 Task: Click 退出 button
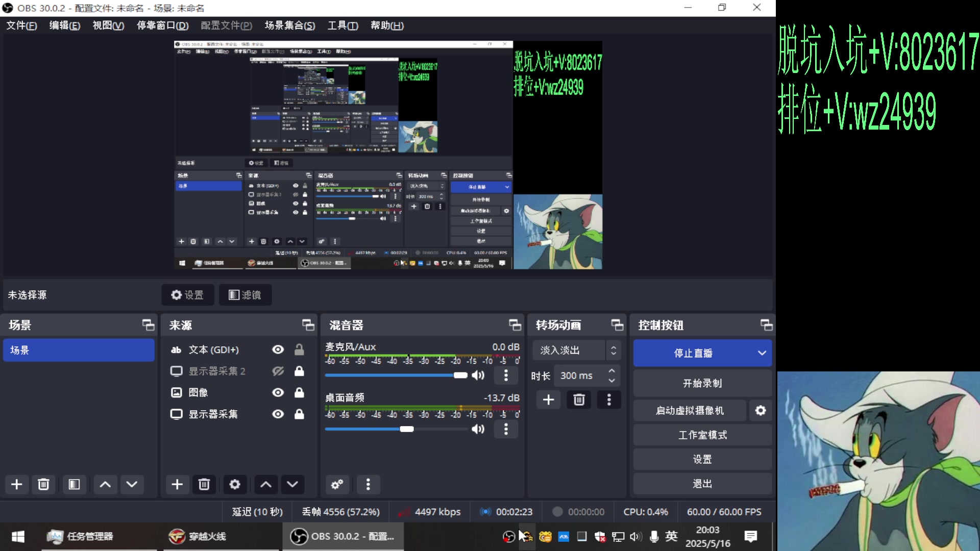[x=702, y=484]
